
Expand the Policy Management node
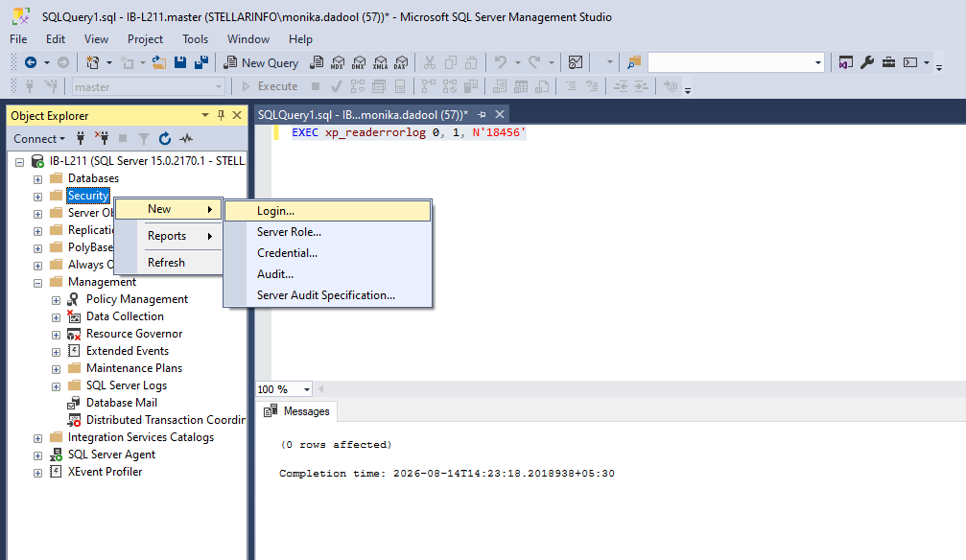[56, 301]
